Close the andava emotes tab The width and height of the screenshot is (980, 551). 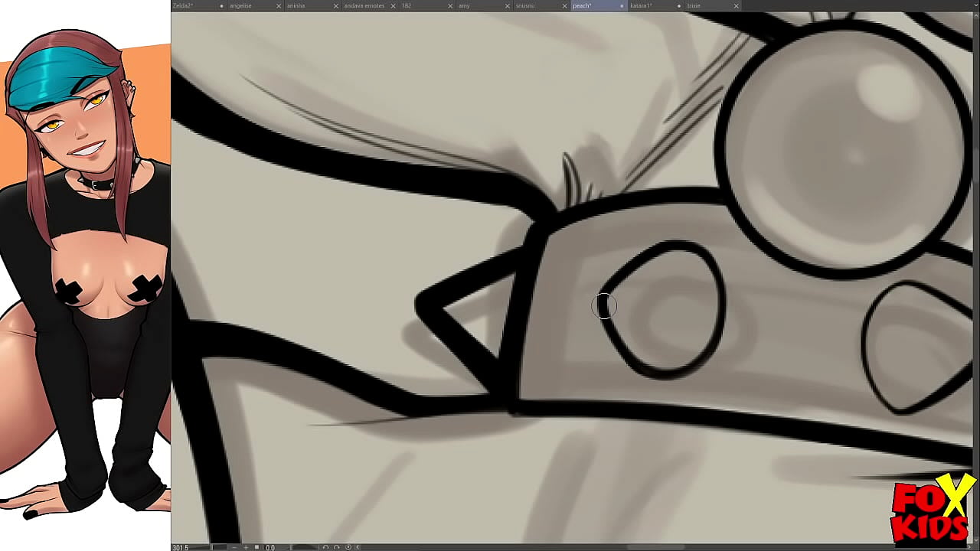(x=393, y=6)
